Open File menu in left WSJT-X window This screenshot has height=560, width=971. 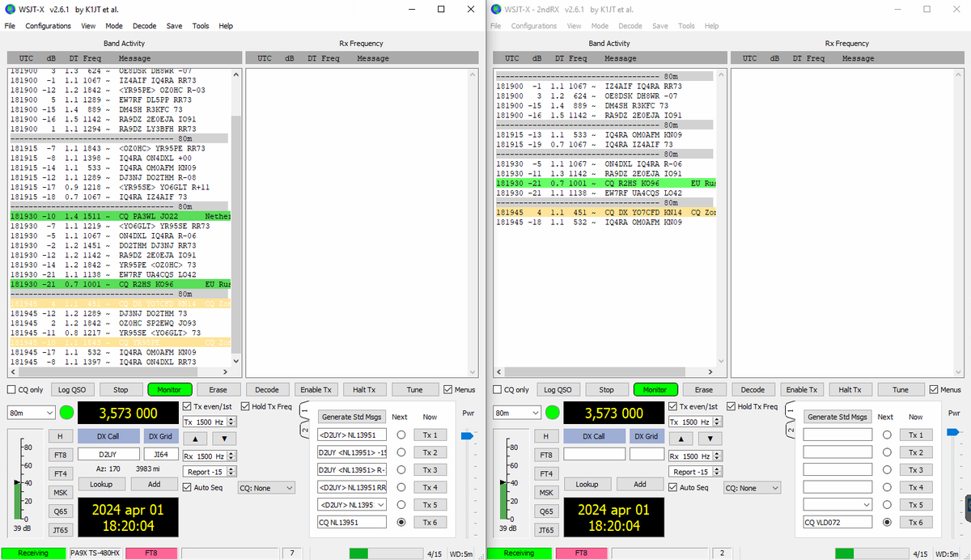pyautogui.click(x=10, y=26)
